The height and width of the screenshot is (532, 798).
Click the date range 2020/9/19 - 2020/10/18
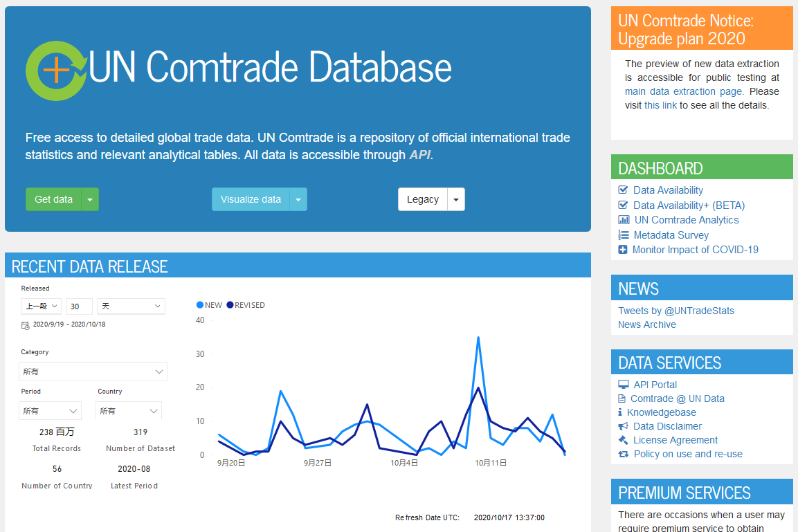69,324
